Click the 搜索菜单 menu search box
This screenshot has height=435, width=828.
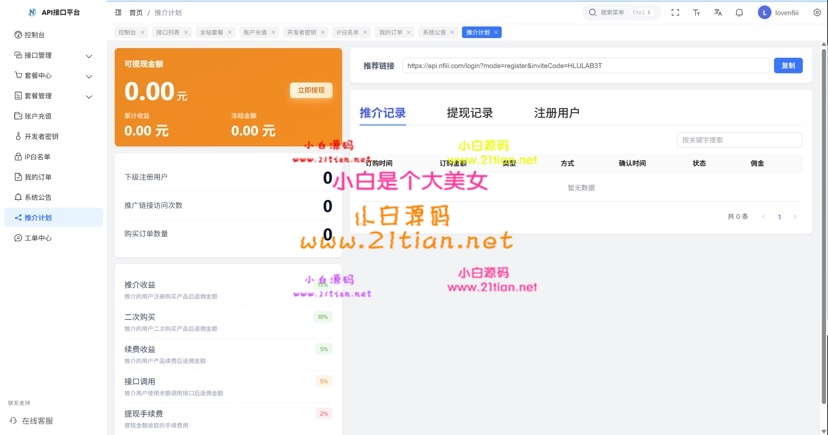[x=620, y=13]
